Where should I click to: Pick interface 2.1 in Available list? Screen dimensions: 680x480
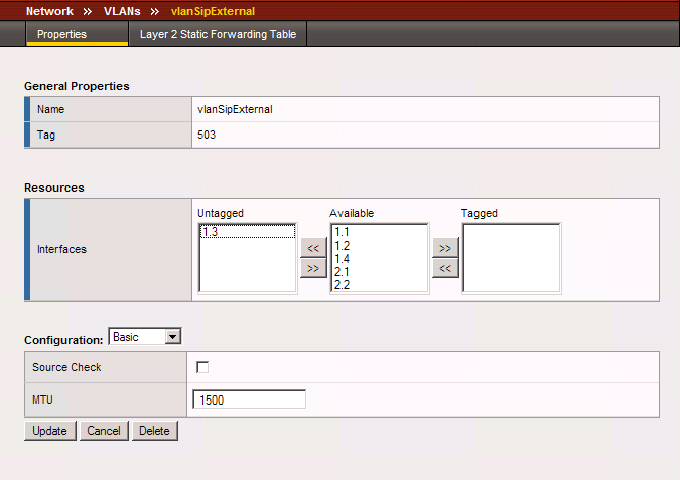click(342, 271)
